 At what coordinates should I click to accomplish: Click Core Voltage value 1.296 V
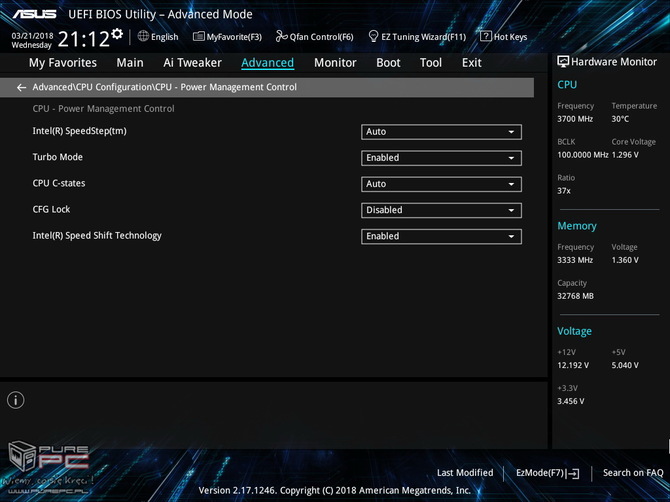(625, 155)
